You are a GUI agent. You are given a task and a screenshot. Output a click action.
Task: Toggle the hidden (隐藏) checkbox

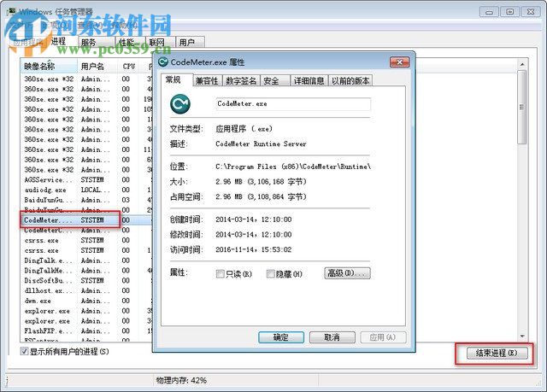coord(270,274)
